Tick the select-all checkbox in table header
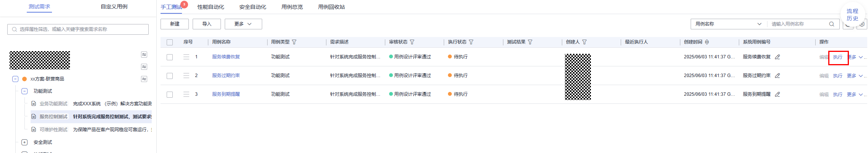868x153 pixels. (170, 42)
